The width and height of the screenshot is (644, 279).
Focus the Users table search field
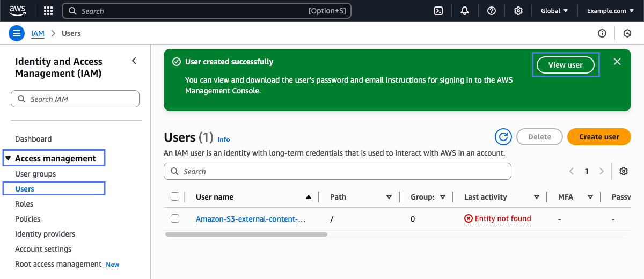point(338,171)
